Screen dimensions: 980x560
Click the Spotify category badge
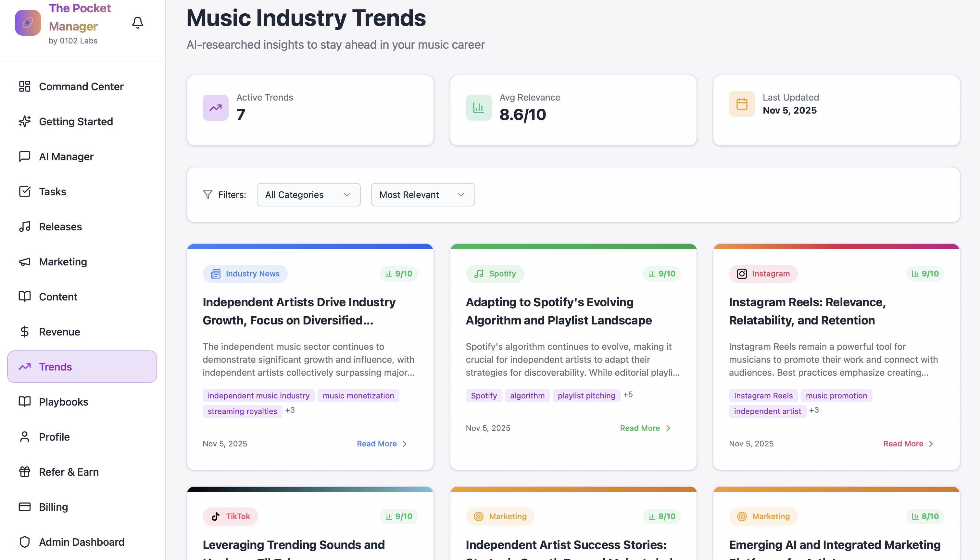coord(494,274)
